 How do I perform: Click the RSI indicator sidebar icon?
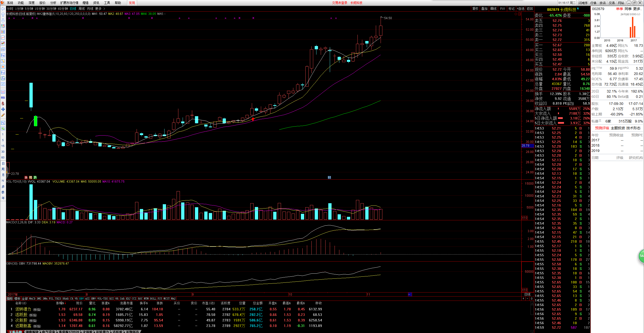click(x=3, y=98)
